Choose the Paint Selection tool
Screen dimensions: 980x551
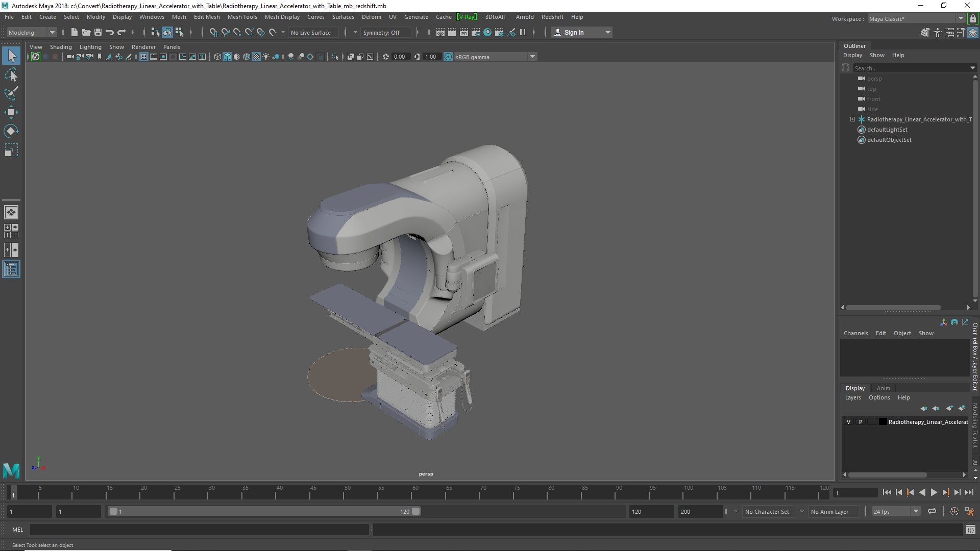pyautogui.click(x=11, y=93)
